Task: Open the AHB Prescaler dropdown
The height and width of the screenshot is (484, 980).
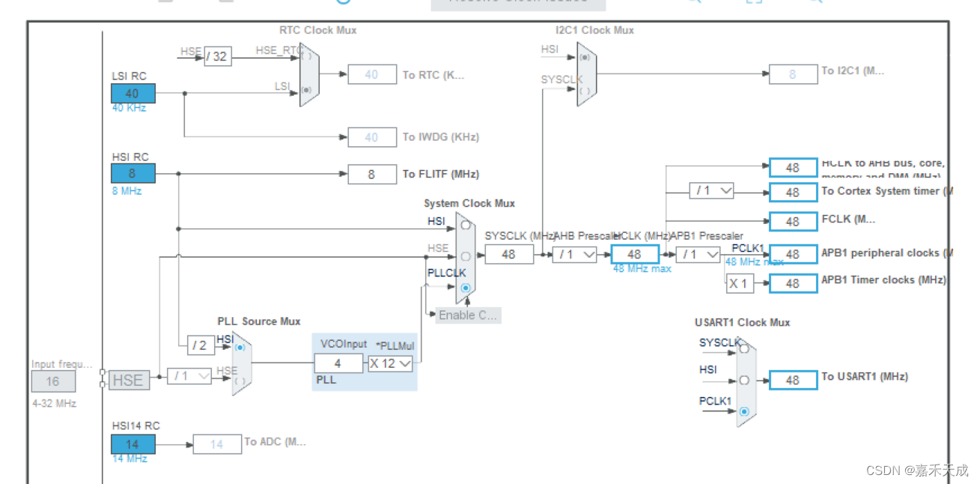Action: pos(573,254)
